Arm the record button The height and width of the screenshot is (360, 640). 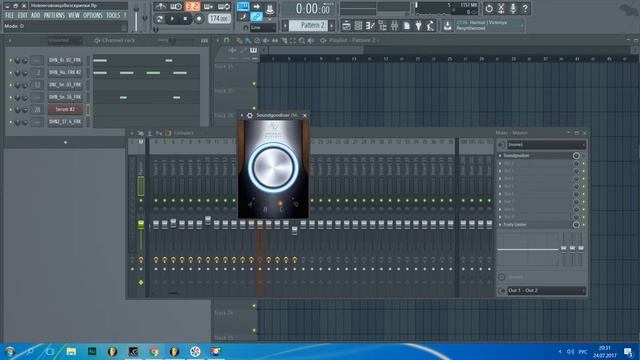[x=199, y=19]
